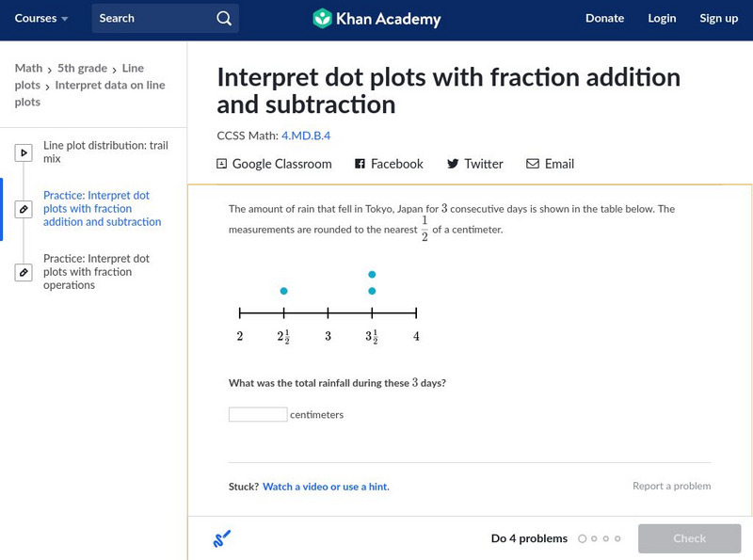
Task: Open the Courses dropdown menu
Action: pos(41,19)
